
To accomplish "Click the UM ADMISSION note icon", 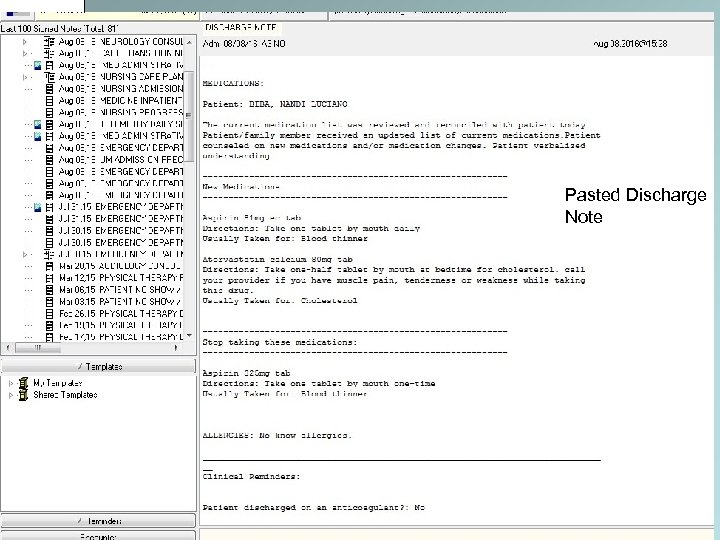I will pos(50,160).
